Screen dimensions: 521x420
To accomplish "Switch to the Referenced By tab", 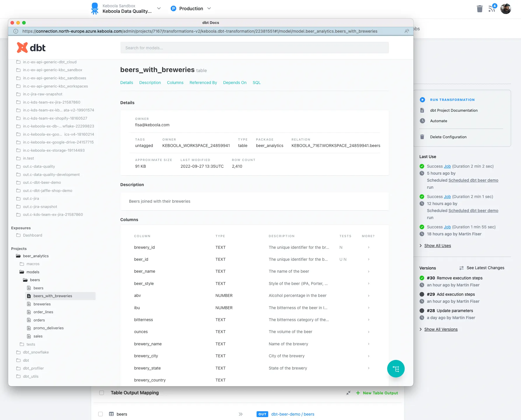I will (x=203, y=83).
